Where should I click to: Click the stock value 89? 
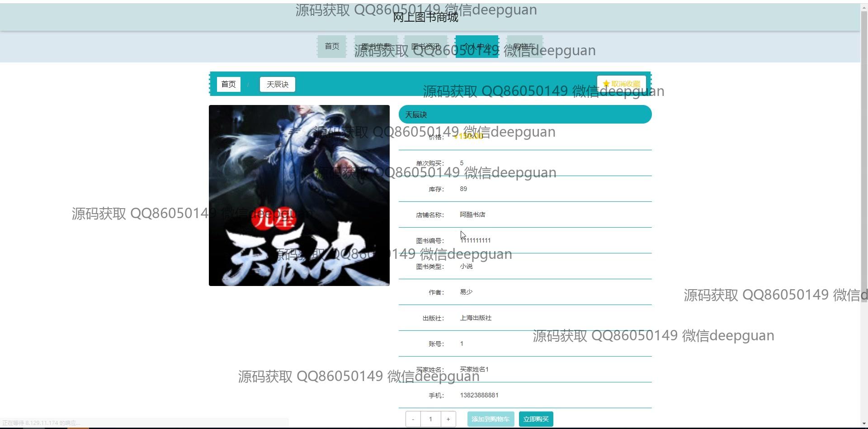click(x=463, y=189)
